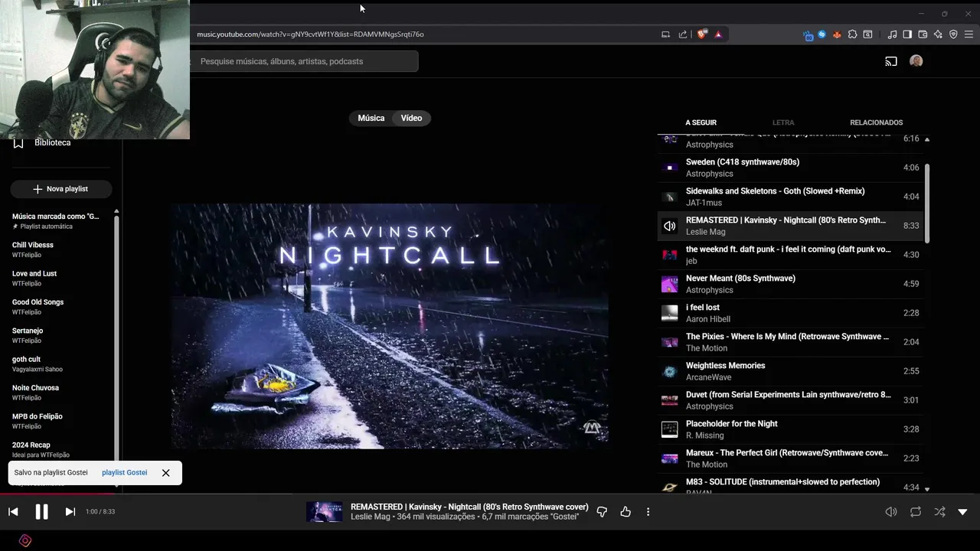The width and height of the screenshot is (980, 551).
Task: Open the Shazam extension icon
Action: [x=822, y=34]
